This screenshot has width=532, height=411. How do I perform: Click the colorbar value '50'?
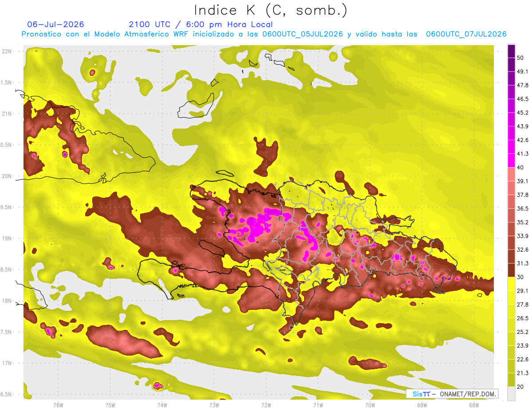520,58
